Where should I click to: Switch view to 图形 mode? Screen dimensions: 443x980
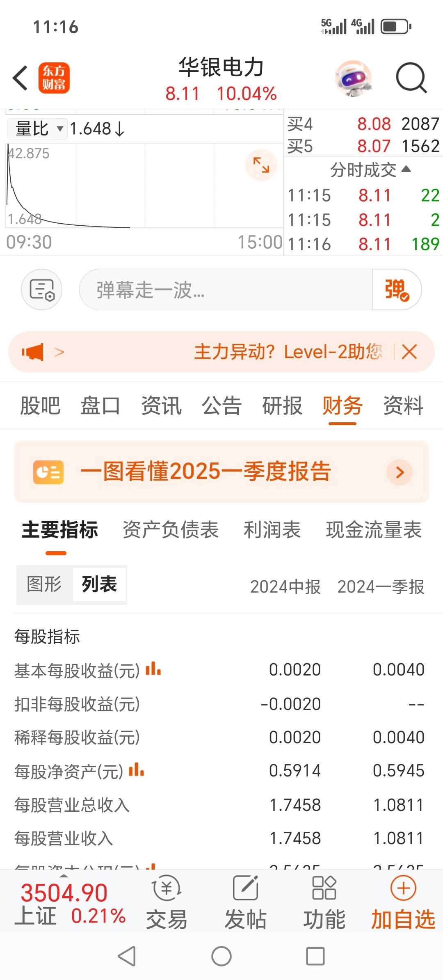pyautogui.click(x=44, y=584)
